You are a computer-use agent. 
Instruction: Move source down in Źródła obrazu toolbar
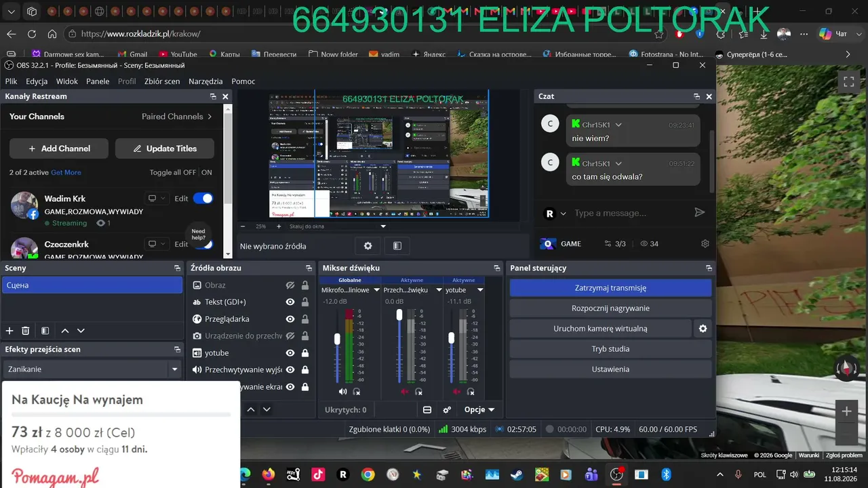tap(267, 409)
